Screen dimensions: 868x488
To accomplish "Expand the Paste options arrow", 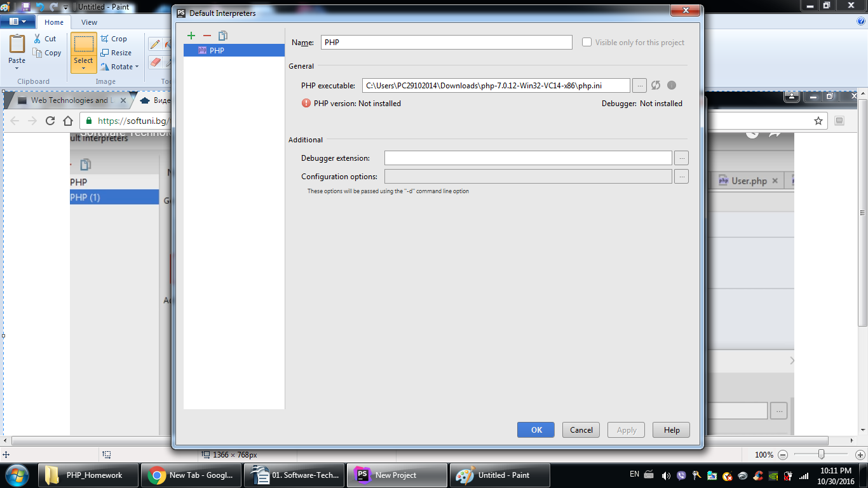I will (x=17, y=67).
